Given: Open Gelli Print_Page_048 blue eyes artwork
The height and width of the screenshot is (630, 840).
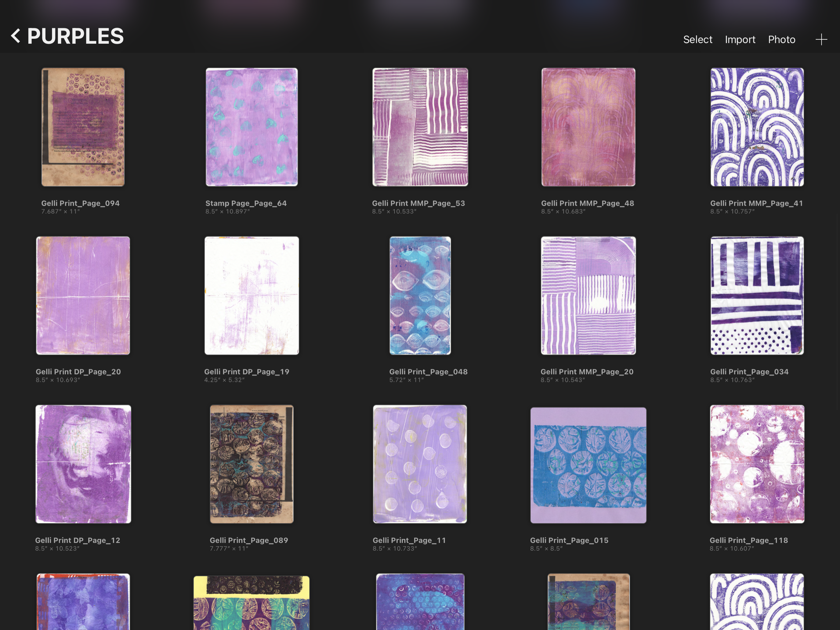Looking at the screenshot, I should [x=420, y=296].
